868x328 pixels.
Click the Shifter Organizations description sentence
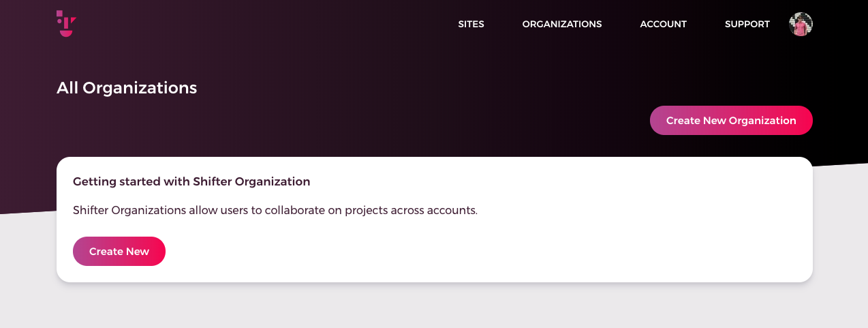click(275, 210)
